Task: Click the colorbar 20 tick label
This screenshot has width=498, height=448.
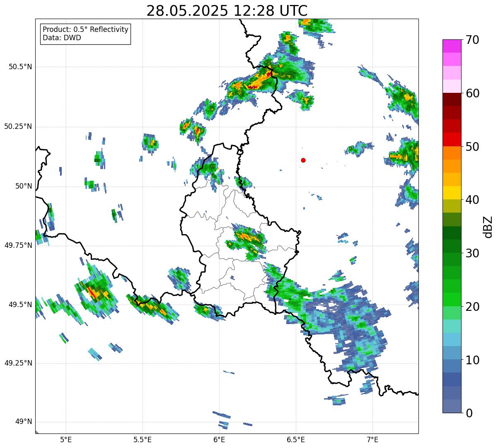Action: [x=472, y=307]
